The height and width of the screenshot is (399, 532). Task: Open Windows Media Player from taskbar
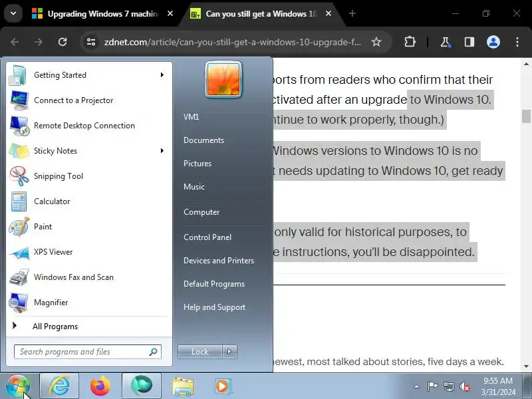pos(223,386)
